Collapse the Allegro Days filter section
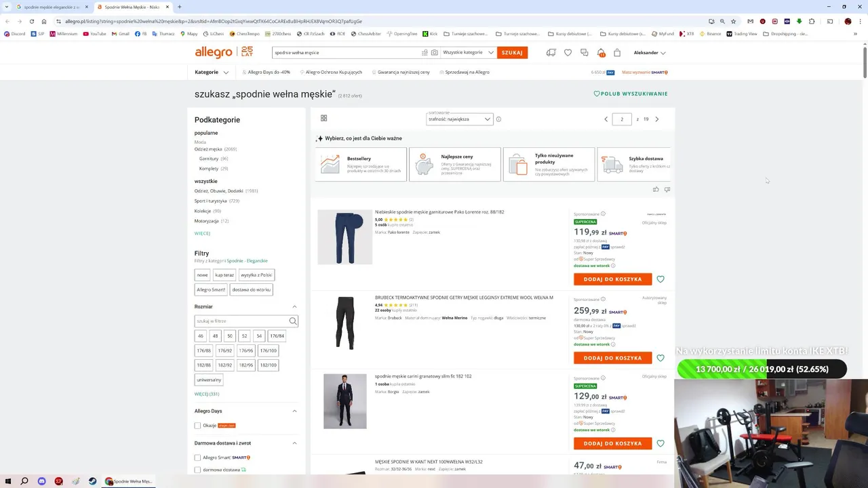This screenshot has height=488, width=868. click(x=294, y=411)
